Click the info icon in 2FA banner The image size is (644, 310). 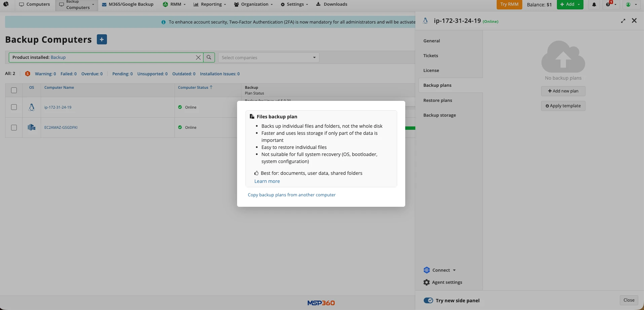coord(163,22)
